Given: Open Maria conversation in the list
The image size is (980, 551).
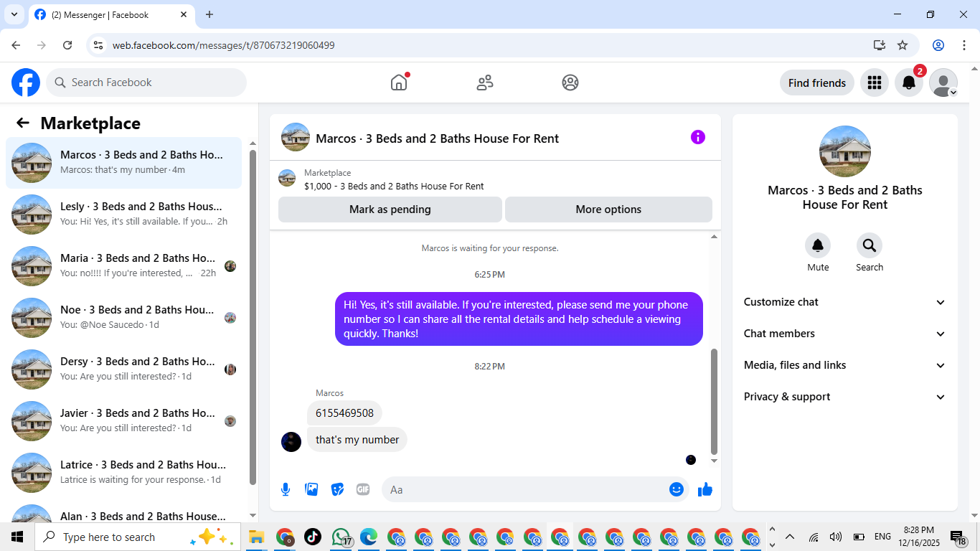Looking at the screenshot, I should (x=124, y=266).
